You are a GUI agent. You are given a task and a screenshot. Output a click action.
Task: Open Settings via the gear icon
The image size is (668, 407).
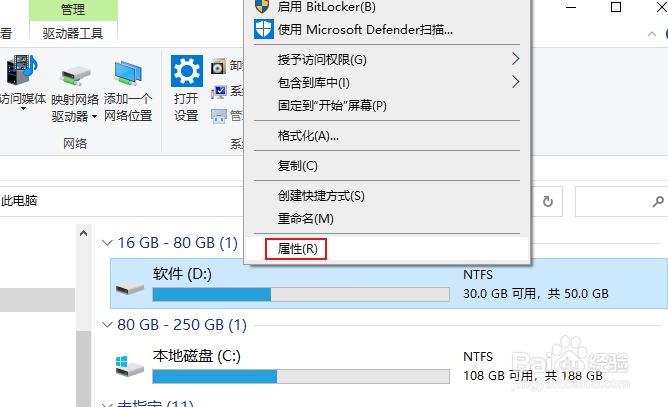187,71
